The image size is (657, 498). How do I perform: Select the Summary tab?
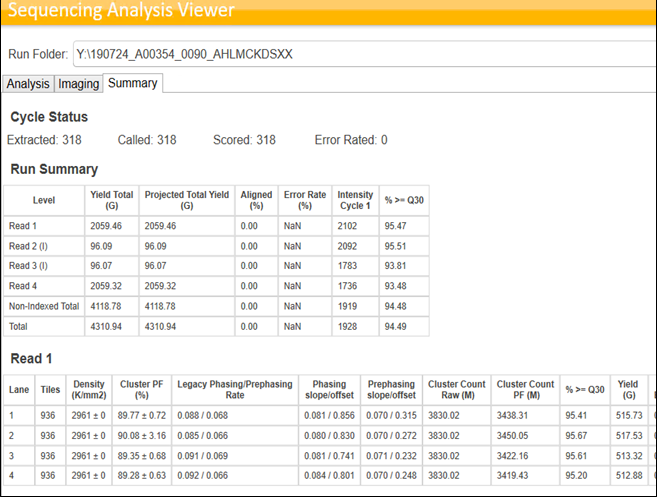pos(133,83)
